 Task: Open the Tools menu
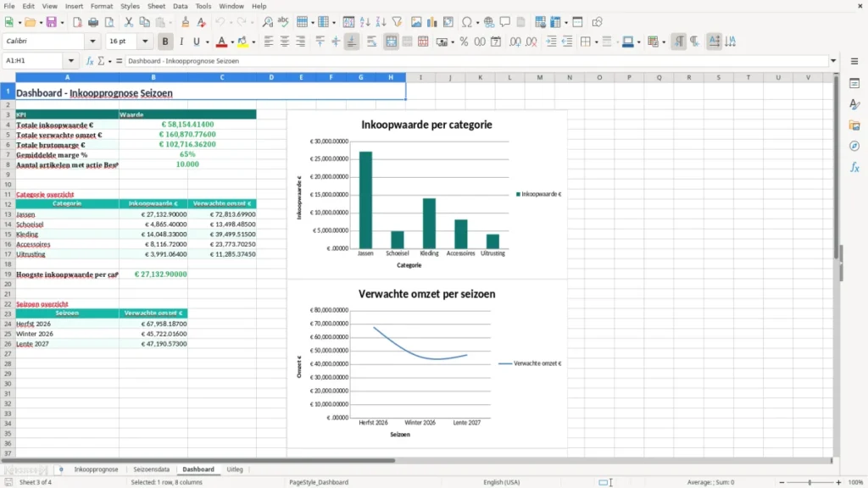coord(203,6)
